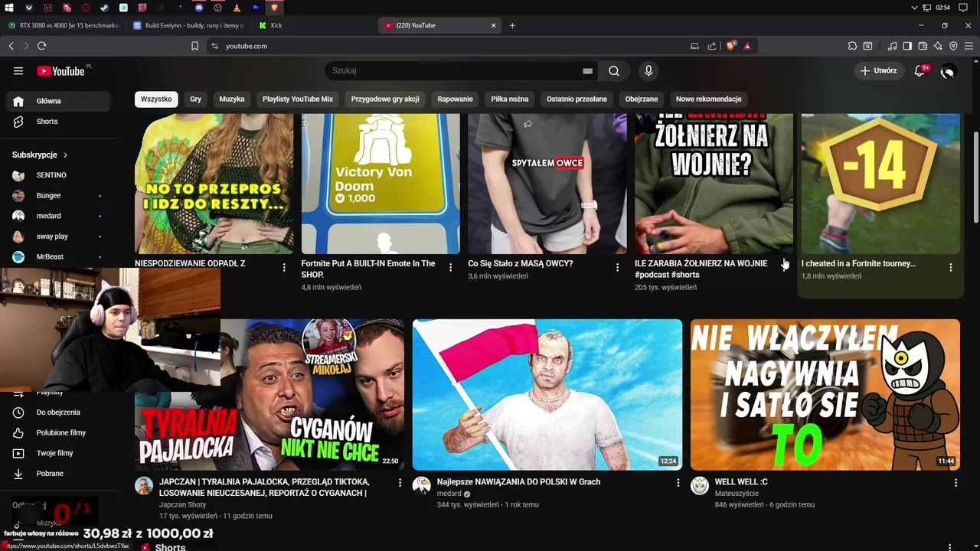The width and height of the screenshot is (980, 551).
Task: Open the YouTube hamburger guide menu
Action: point(18,71)
